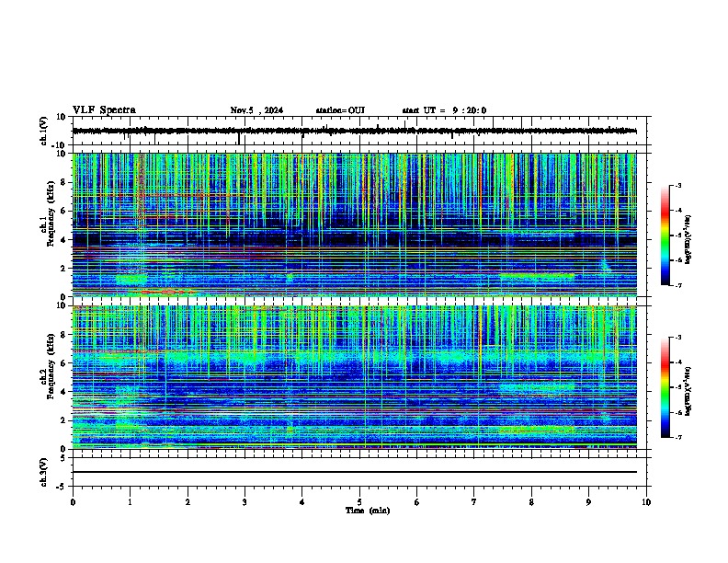The width and height of the screenshot is (728, 563).
Task: Select the ch.1 color bar log(PSD) label
Action: pyautogui.click(x=688, y=239)
